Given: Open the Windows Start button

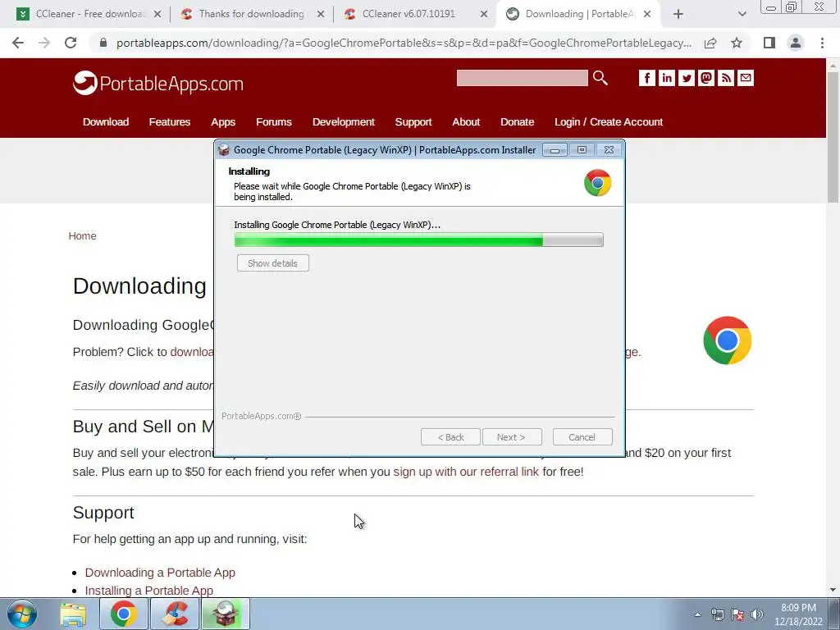Looking at the screenshot, I should [22, 614].
